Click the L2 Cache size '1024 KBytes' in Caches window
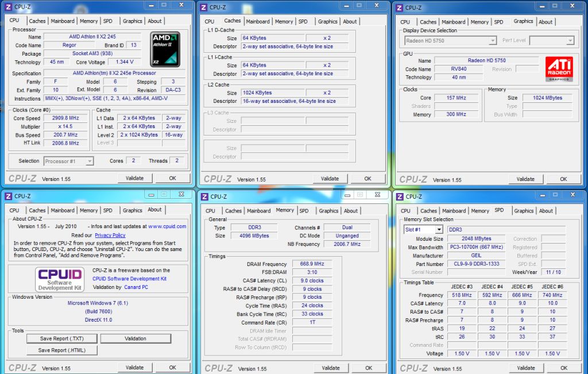This screenshot has width=588, height=374. pyautogui.click(x=273, y=92)
